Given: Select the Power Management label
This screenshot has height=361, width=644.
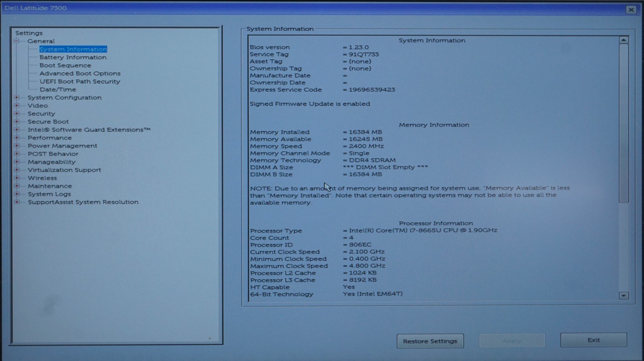Looking at the screenshot, I should click(62, 146).
